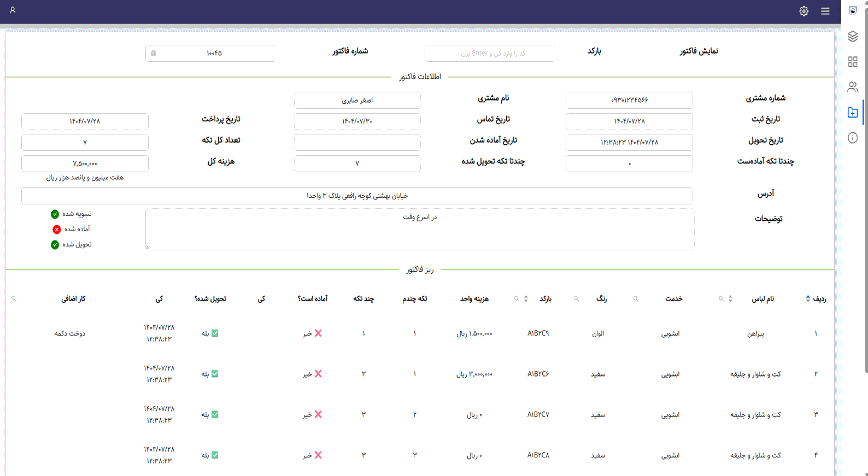Select the add-folder invoice icon in sidebar

[x=852, y=113]
